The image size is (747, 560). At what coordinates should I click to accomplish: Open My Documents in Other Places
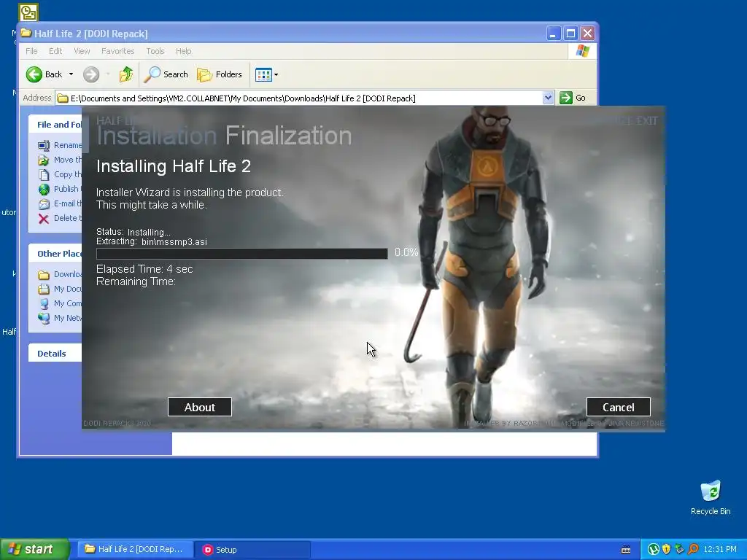coord(60,289)
